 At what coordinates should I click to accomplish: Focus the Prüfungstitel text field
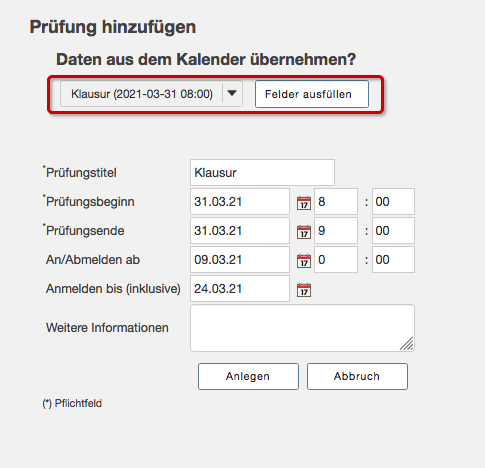[x=262, y=172]
